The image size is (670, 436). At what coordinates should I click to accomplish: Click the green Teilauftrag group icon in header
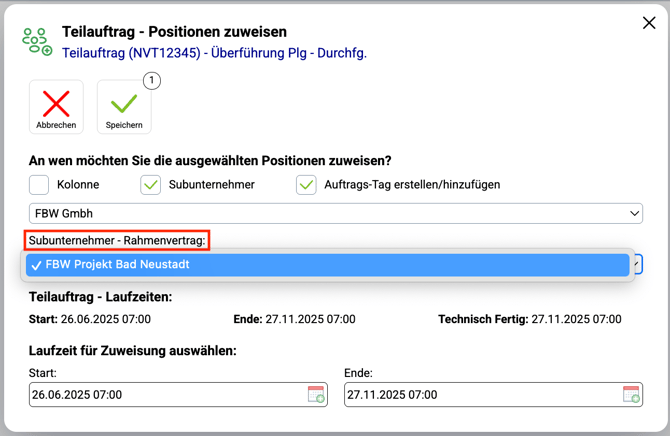click(x=37, y=40)
